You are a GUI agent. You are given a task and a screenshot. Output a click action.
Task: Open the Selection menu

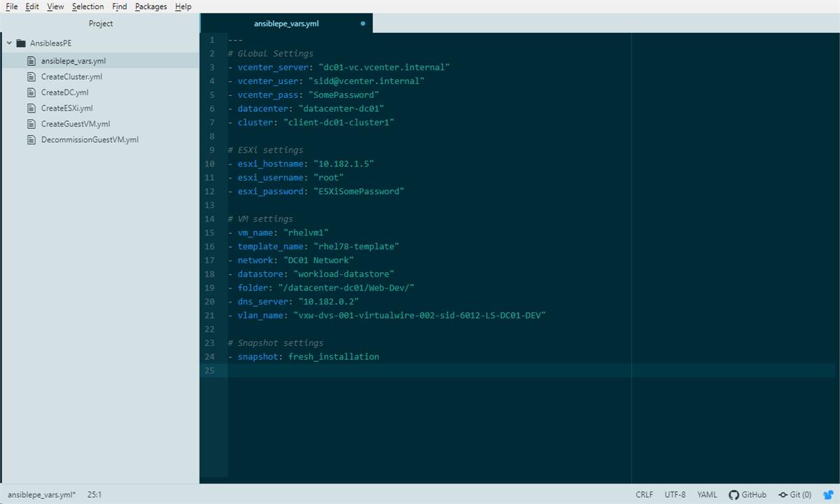click(87, 6)
